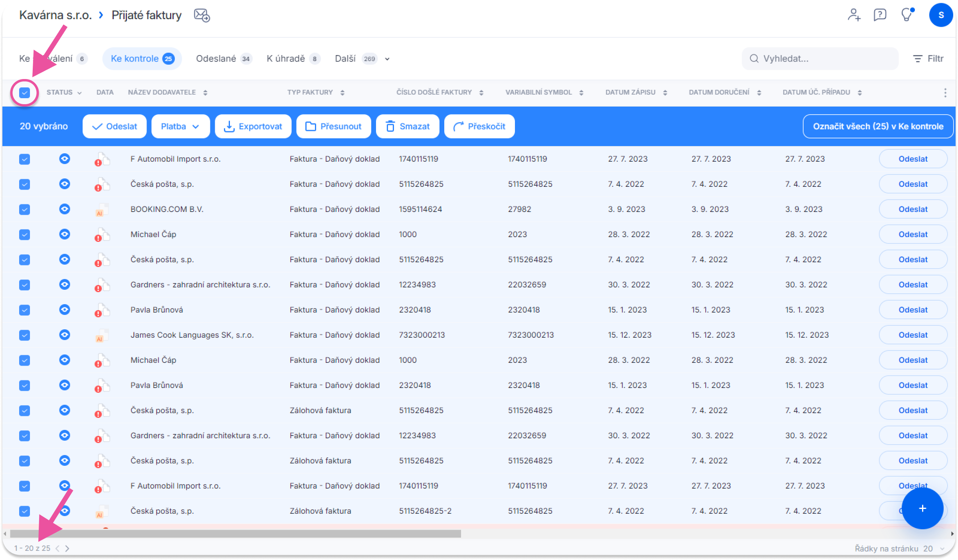
Task: Sort by Datum doručení column arrows
Action: click(x=759, y=93)
